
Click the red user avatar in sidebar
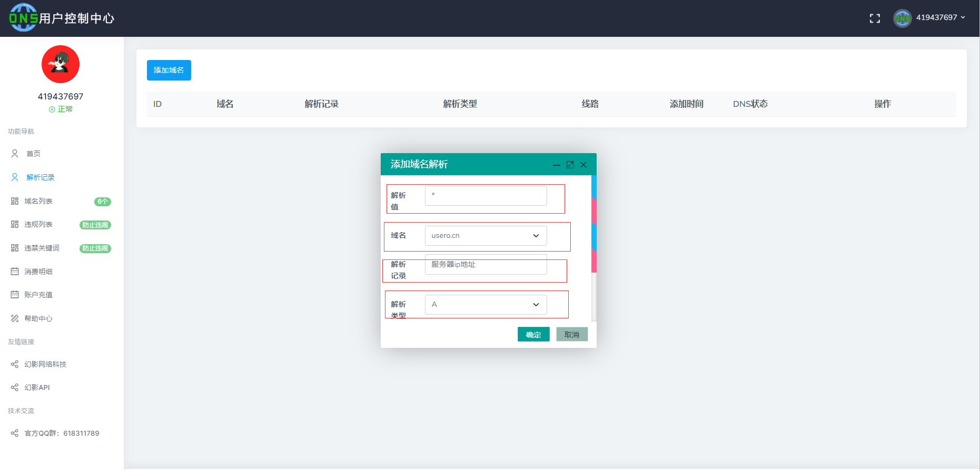(61, 64)
